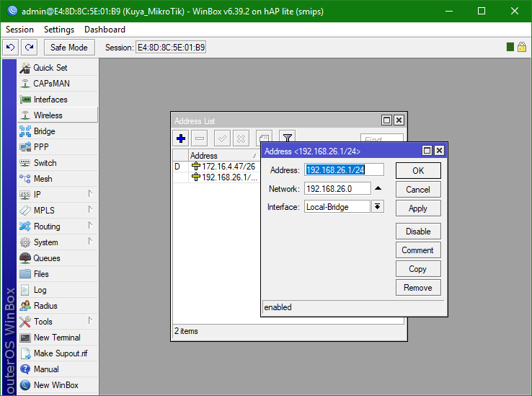Open Files in sidebar
532x396 pixels.
pyautogui.click(x=58, y=274)
